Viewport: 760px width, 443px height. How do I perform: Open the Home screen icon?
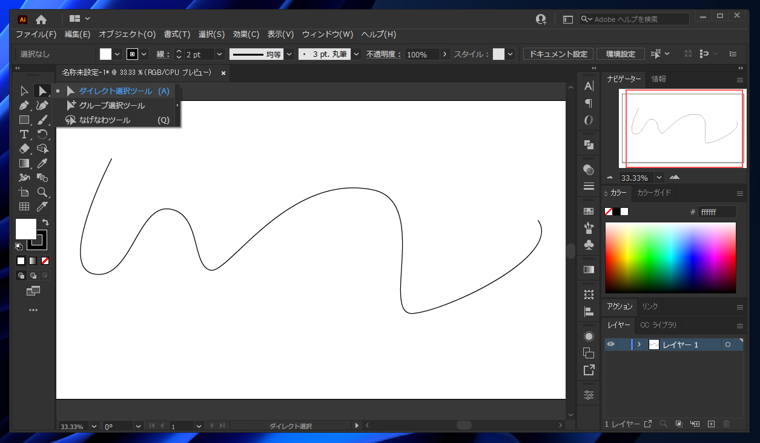[41, 19]
